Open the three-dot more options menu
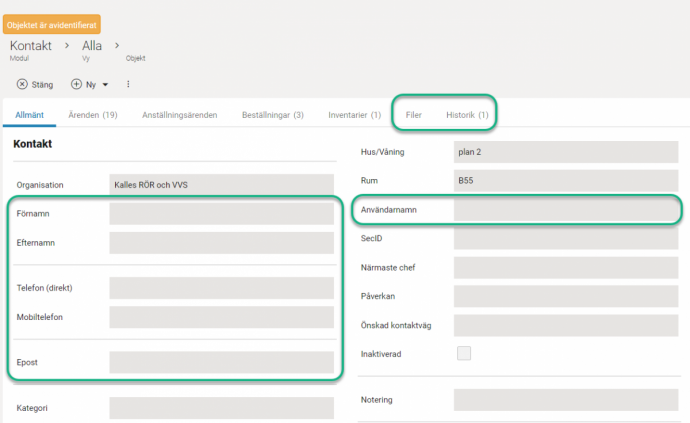 click(128, 84)
